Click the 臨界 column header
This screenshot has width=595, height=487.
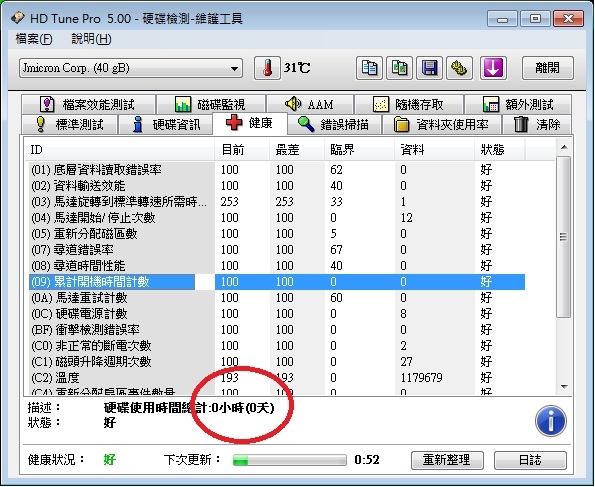click(359, 150)
